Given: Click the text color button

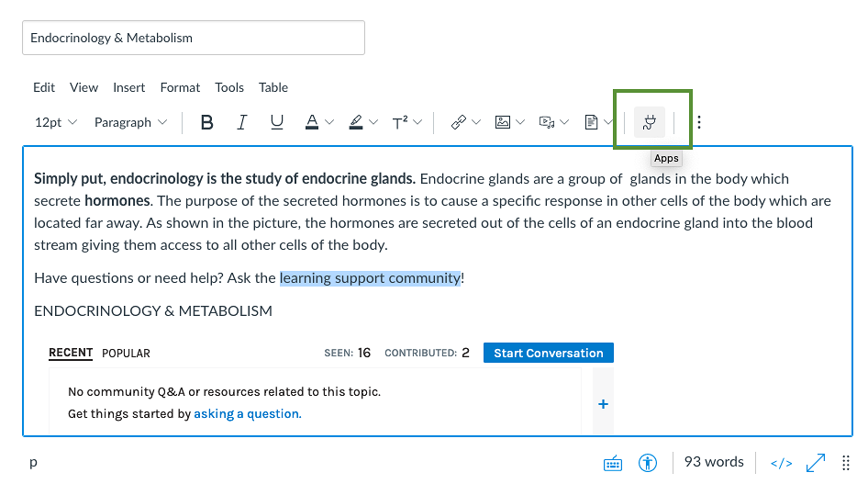Looking at the screenshot, I should 312,122.
